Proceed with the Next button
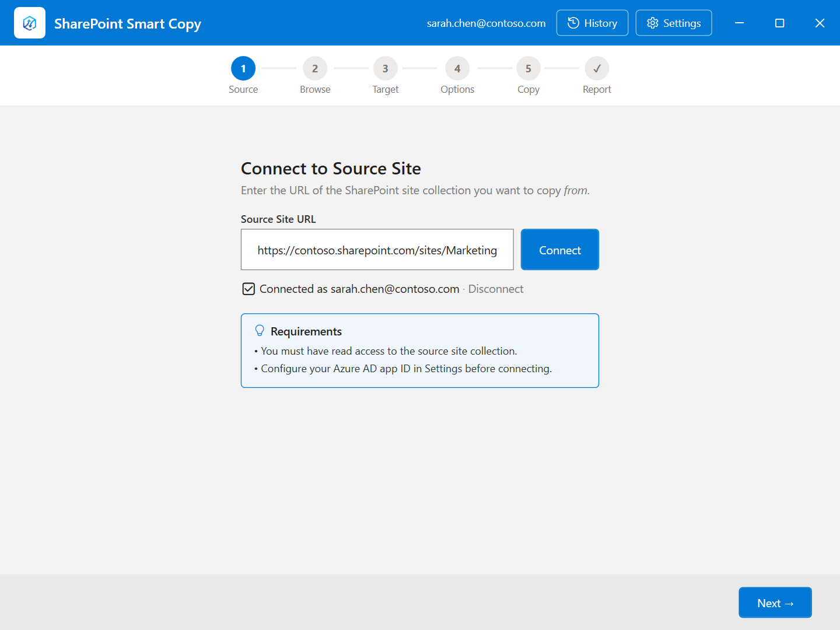 pos(775,603)
